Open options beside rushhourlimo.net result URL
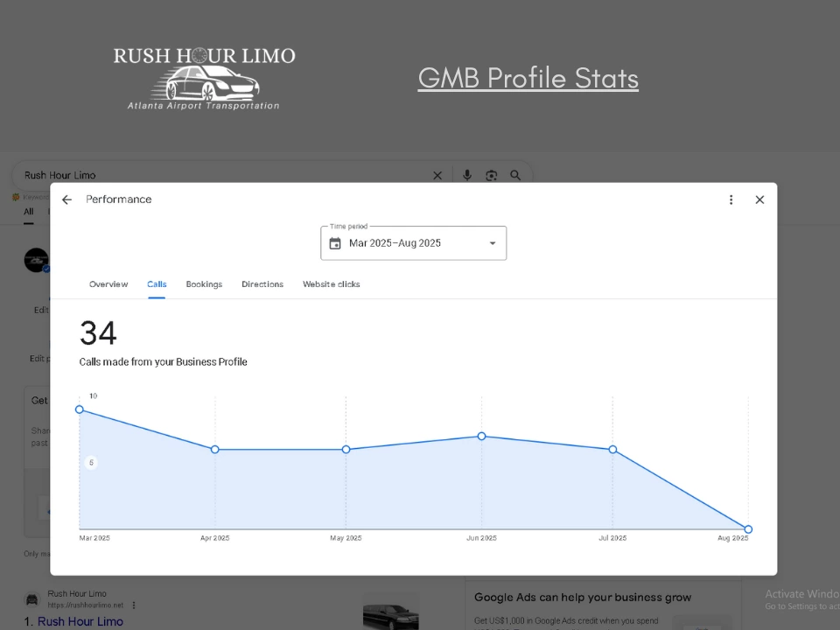 click(x=134, y=605)
